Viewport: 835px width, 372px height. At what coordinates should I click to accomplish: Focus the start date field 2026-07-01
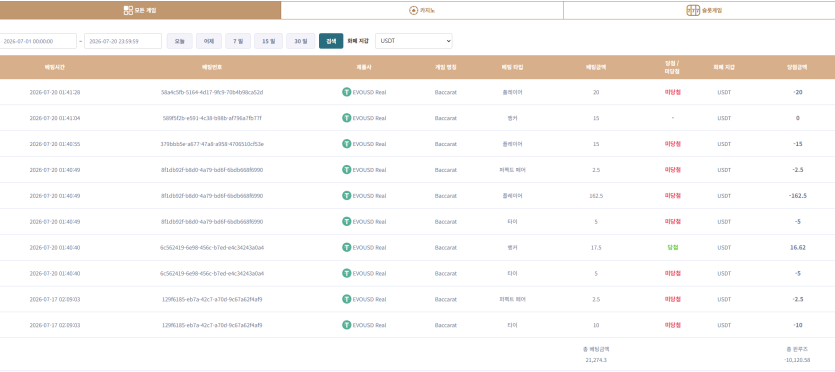(37, 41)
